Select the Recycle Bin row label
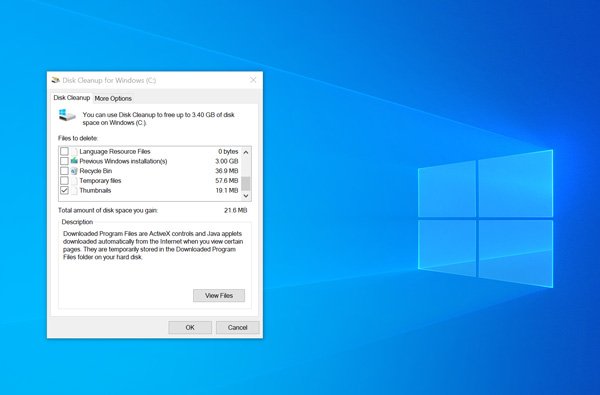 [x=96, y=171]
